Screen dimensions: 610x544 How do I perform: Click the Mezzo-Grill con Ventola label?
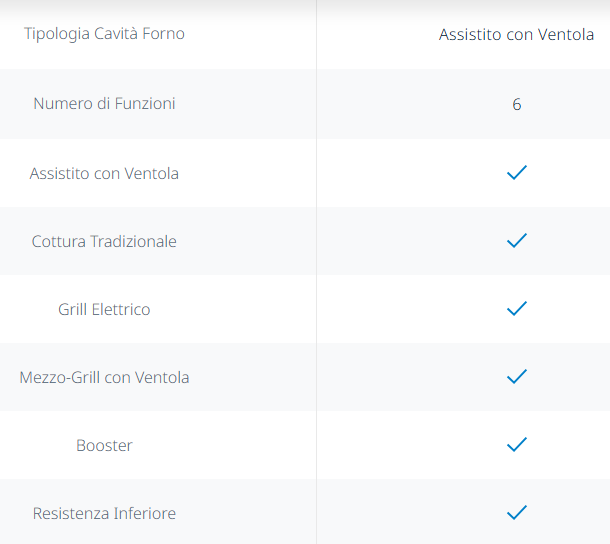coord(104,377)
